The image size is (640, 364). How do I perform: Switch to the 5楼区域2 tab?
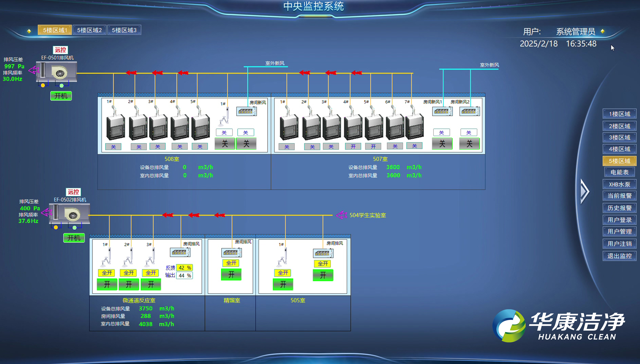90,30
